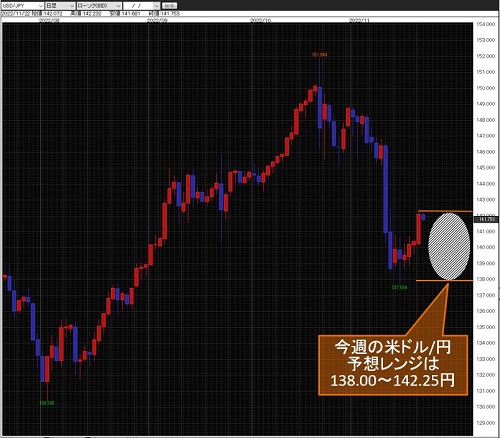The width and height of the screenshot is (500, 438).
Task: Click the 145.000 axis value
Action: coord(486,168)
